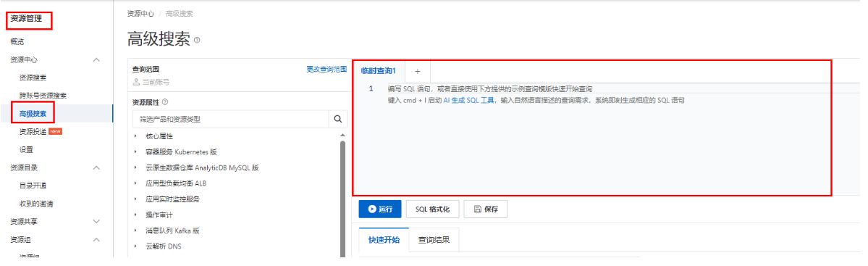Add a new query tab with plus icon

coord(418,71)
